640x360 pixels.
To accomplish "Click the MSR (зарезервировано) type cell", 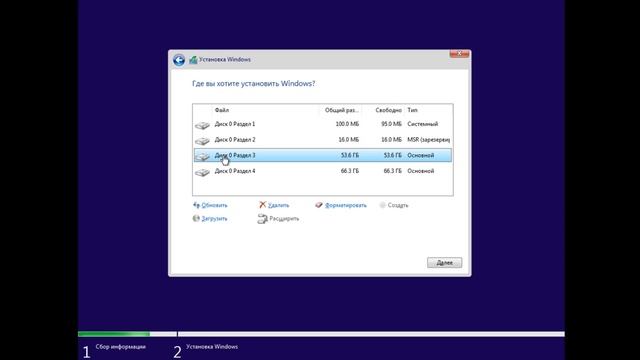I will coord(429,140).
